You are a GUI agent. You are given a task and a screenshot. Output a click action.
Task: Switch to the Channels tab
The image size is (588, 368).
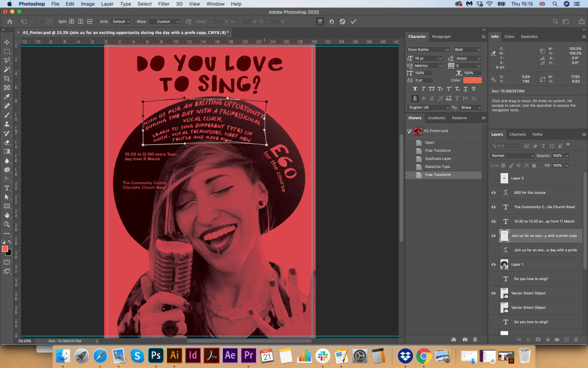517,135
